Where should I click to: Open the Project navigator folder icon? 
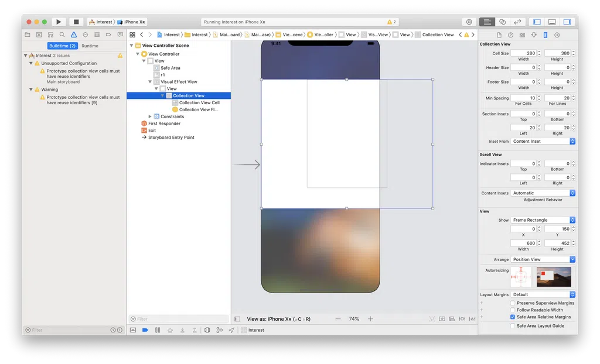(28, 35)
